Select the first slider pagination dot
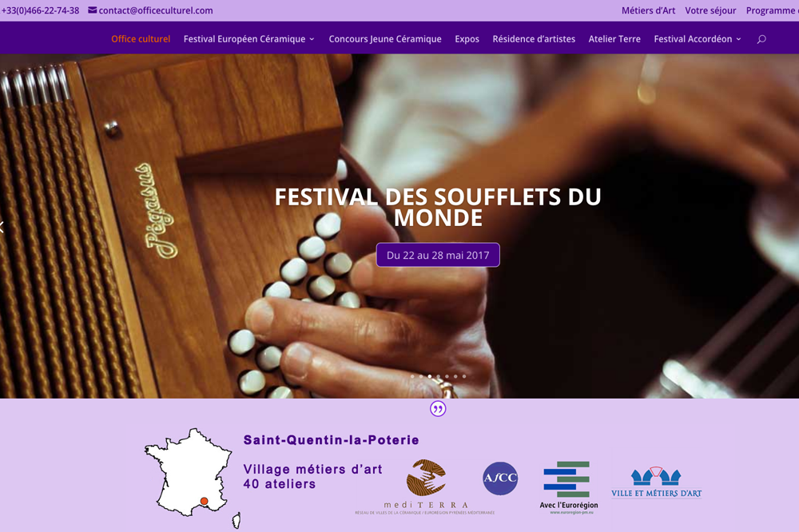This screenshot has height=532, width=799. (412, 376)
